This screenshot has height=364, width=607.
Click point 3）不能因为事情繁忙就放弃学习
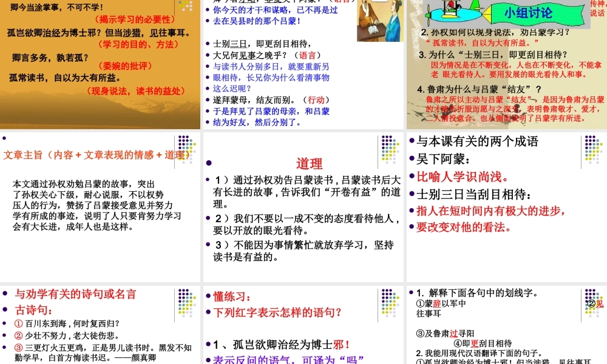[x=303, y=251]
